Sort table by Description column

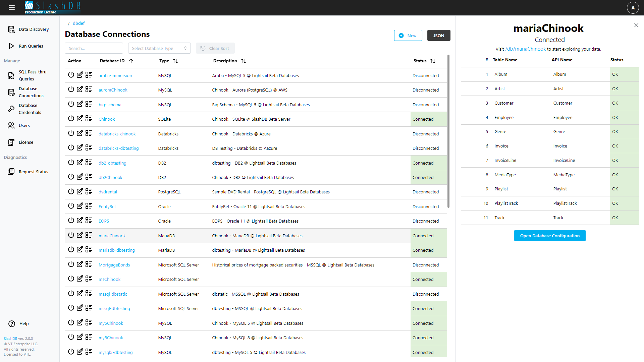[x=244, y=61]
